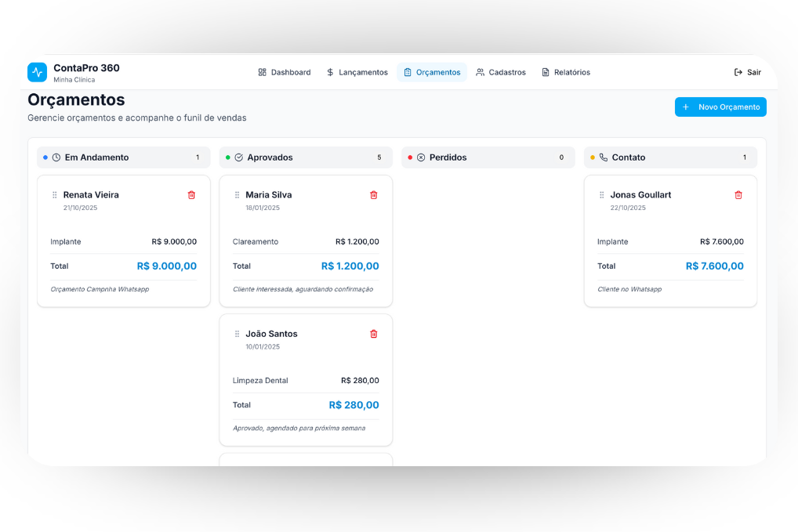Delete Maria Silva's budget with trash icon
Screen dimensions: 798x532
(373, 195)
